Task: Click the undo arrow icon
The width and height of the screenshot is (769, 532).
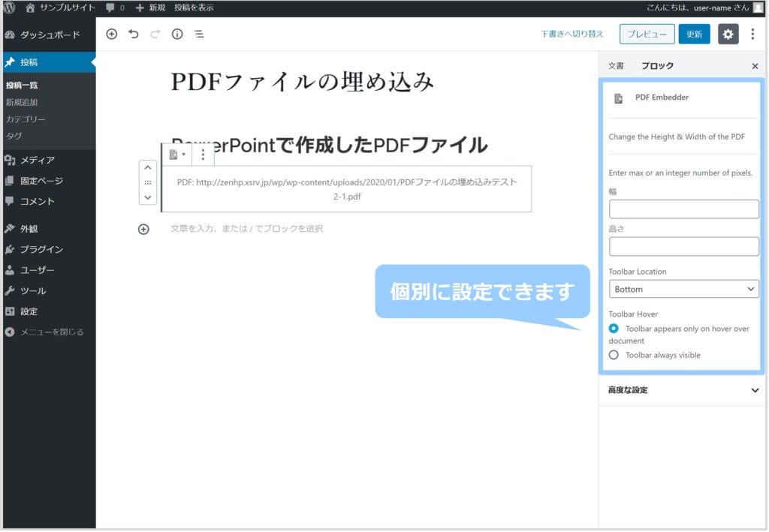Action: click(134, 34)
